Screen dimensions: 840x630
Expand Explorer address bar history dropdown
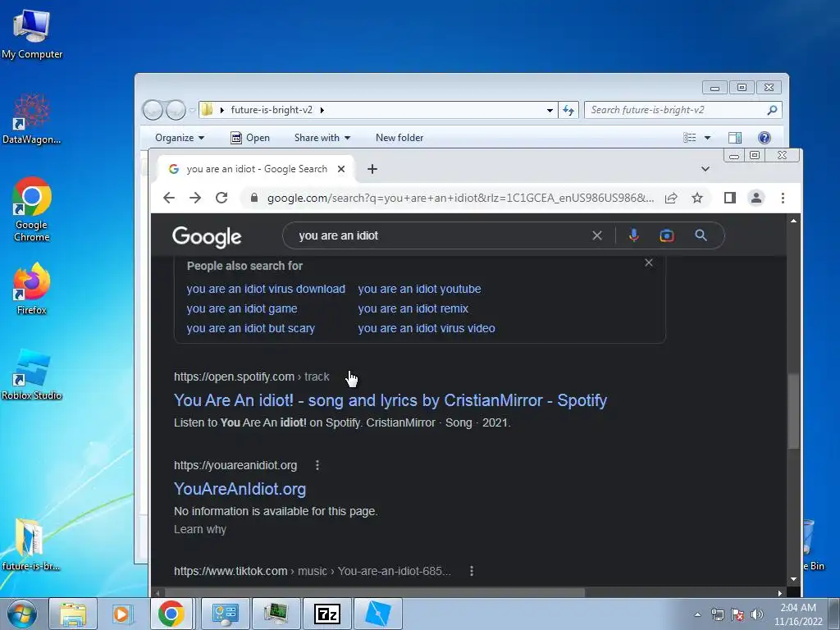(x=550, y=111)
